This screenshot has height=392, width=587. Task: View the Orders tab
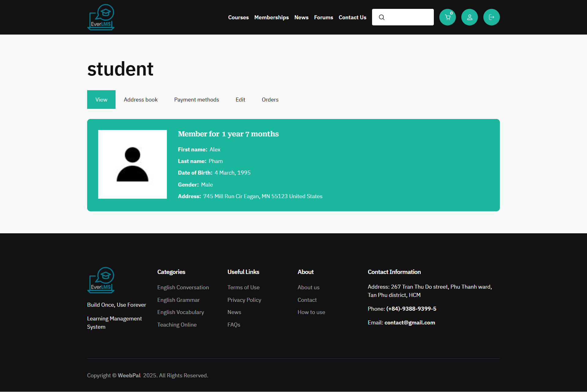[270, 100]
